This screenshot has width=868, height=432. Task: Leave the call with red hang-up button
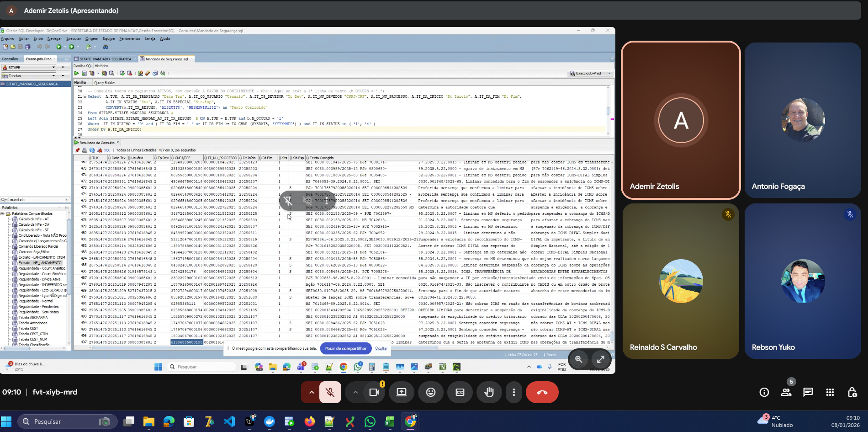pyautogui.click(x=542, y=392)
